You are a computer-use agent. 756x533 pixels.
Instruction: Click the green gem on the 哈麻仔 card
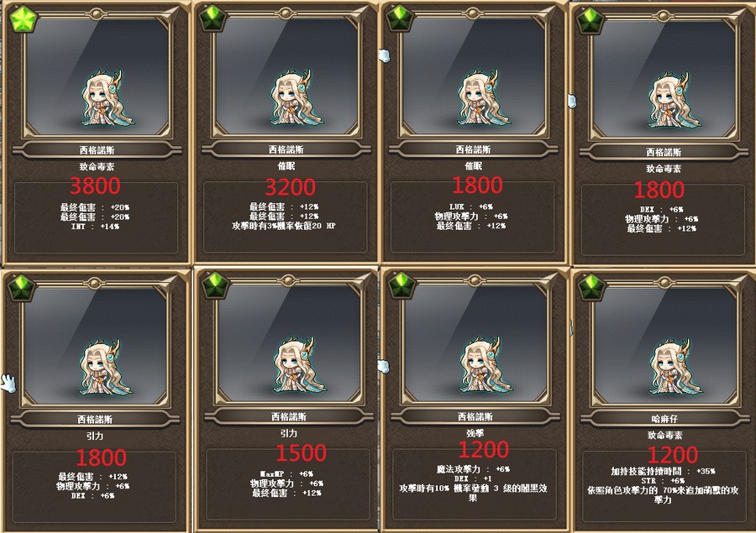pyautogui.click(x=591, y=288)
